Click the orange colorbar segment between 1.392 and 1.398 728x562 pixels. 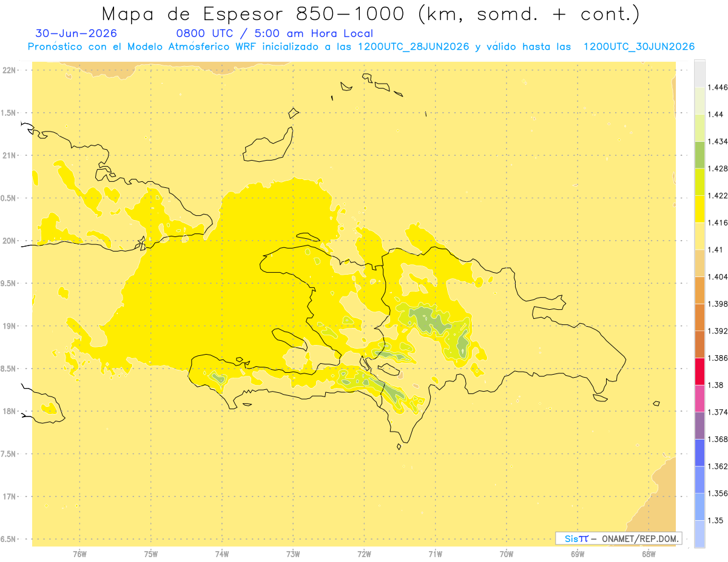click(699, 317)
